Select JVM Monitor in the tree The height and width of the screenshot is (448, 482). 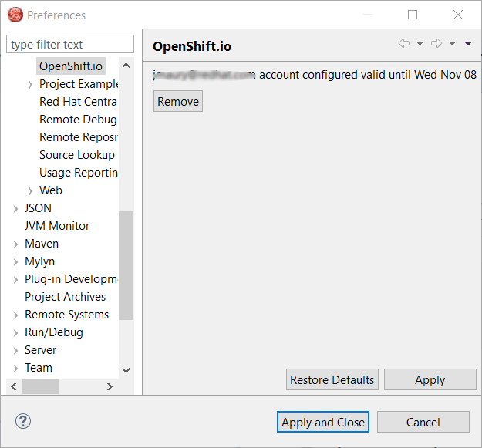click(x=57, y=226)
